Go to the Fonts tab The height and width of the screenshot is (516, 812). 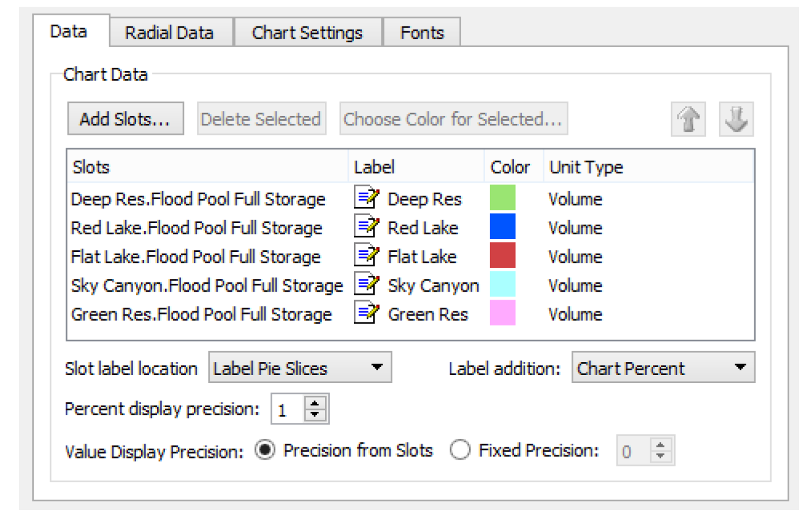point(422,32)
